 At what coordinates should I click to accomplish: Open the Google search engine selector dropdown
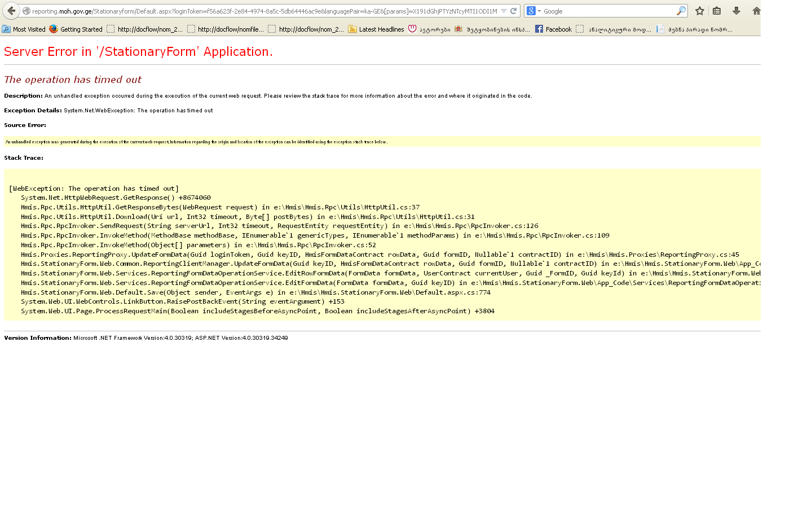533,11
